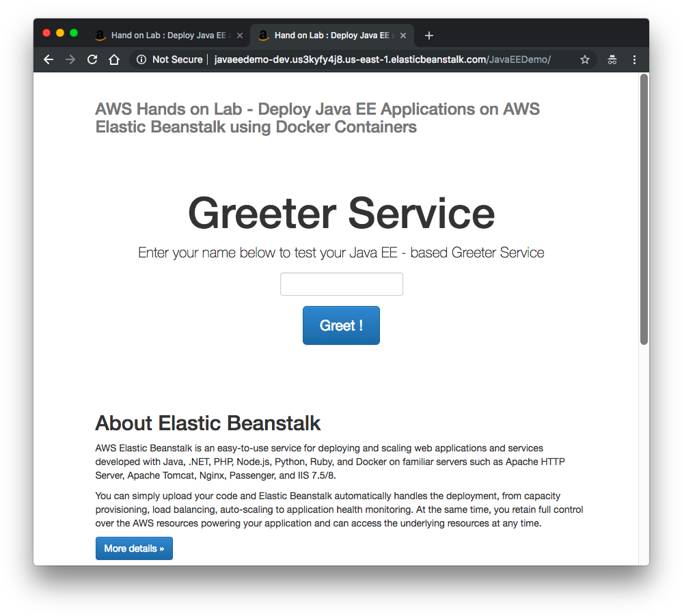The height and width of the screenshot is (616, 682).
Task: Open the Chrome three-dot menu
Action: 634,59
